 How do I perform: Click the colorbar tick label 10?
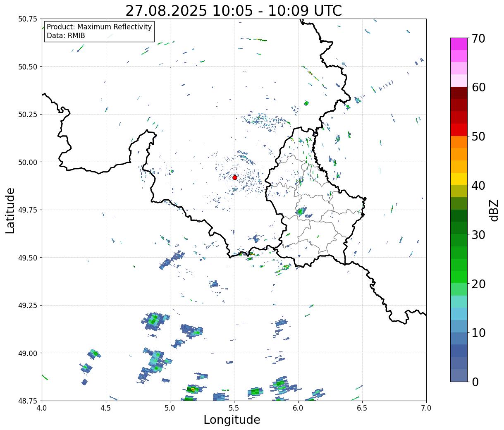pyautogui.click(x=478, y=333)
